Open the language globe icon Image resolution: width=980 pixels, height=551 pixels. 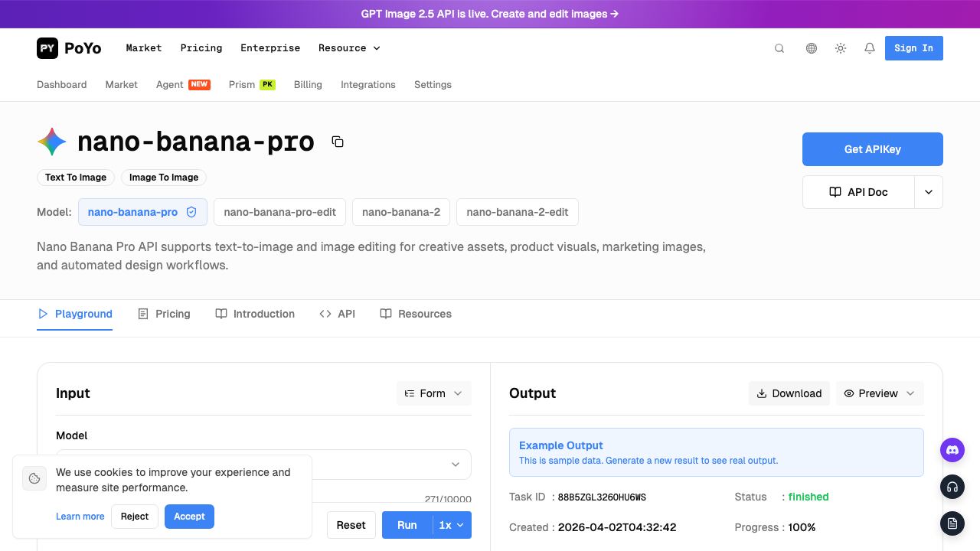tap(812, 48)
